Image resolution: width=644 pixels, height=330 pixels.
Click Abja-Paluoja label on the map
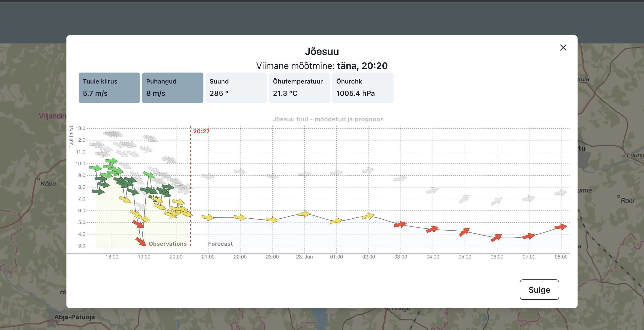pyautogui.click(x=74, y=317)
